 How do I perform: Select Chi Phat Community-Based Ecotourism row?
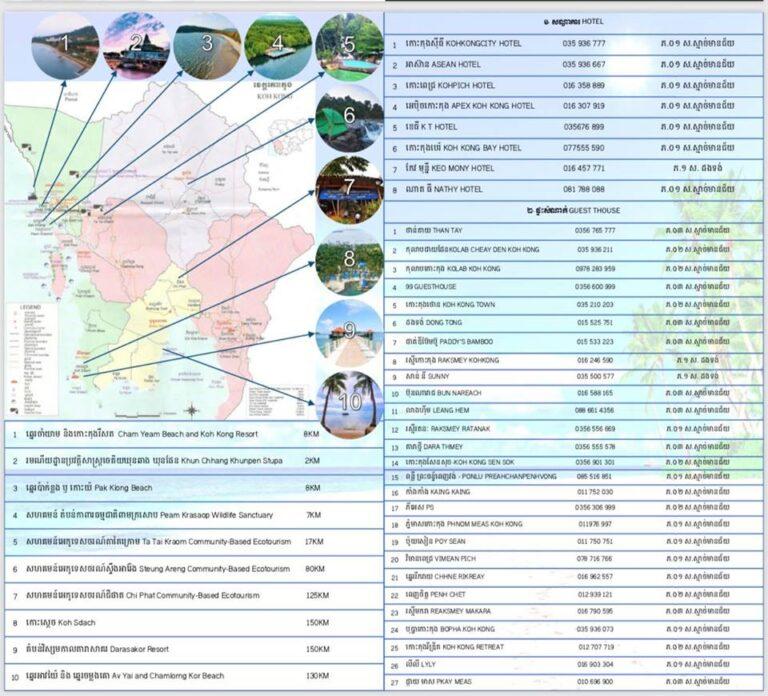190,595
